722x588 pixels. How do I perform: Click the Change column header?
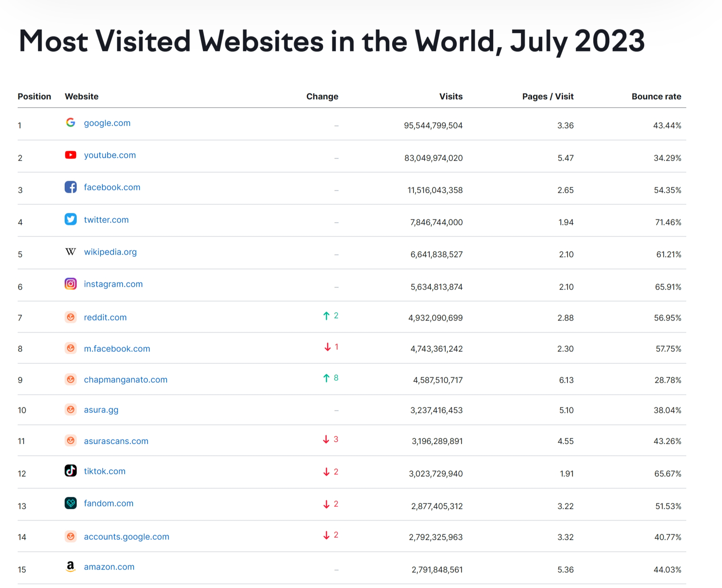coord(322,96)
